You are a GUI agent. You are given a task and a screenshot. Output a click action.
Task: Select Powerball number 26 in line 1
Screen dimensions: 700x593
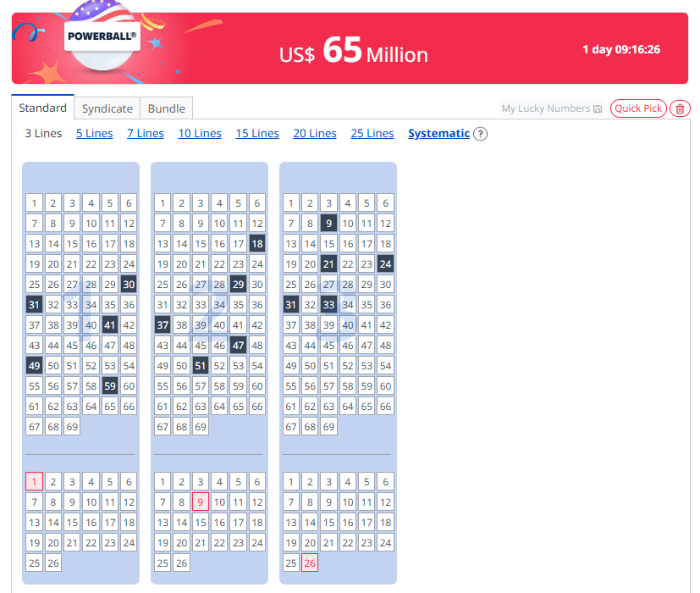pos(53,563)
